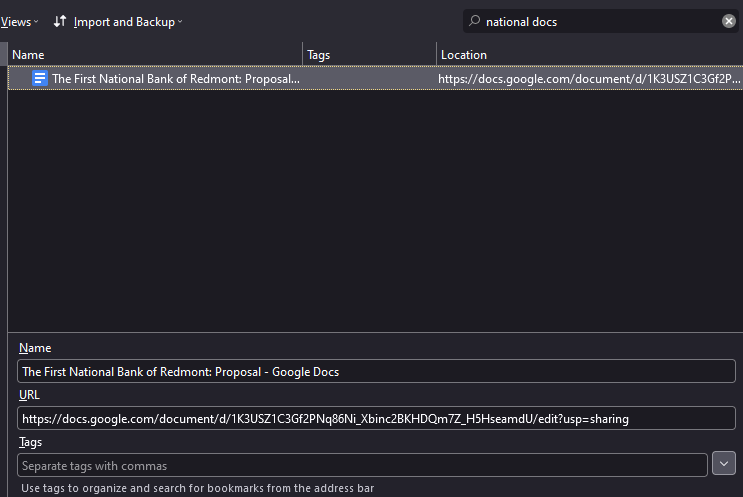Click the Tags field with comma placeholder

[362, 465]
